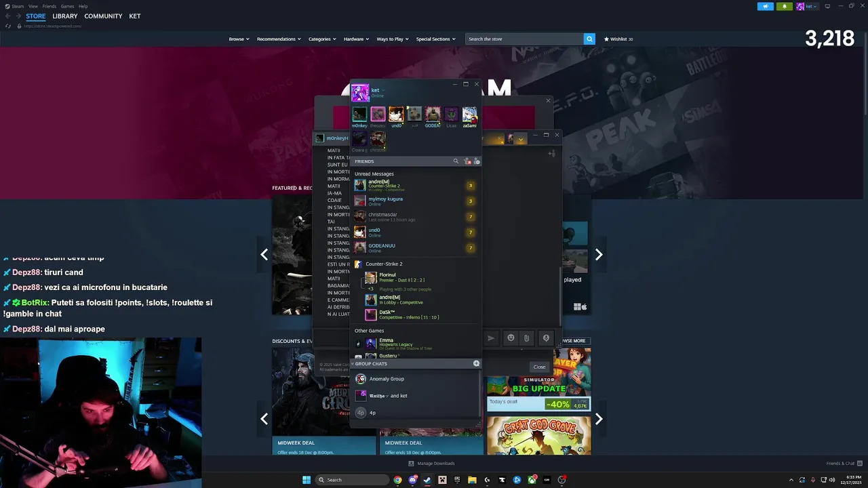868x488 pixels.
Task: Click the Windows taskbar Search box
Action: 352,480
